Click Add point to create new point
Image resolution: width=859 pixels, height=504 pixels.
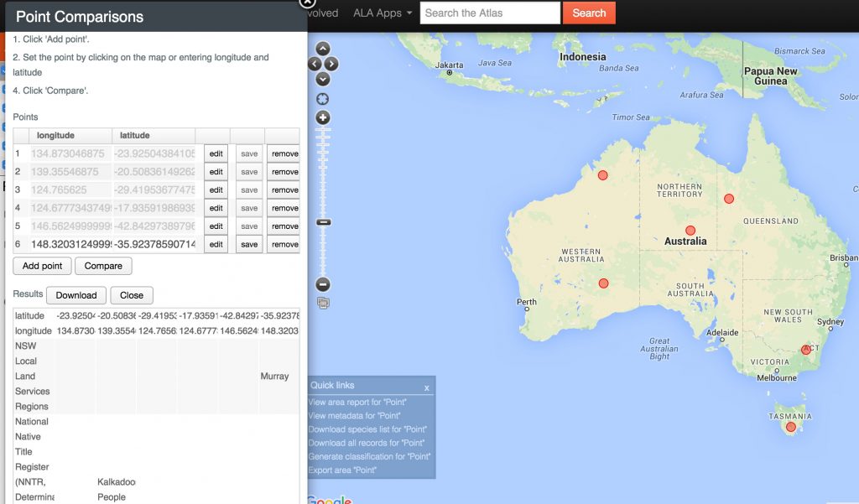pyautogui.click(x=41, y=266)
